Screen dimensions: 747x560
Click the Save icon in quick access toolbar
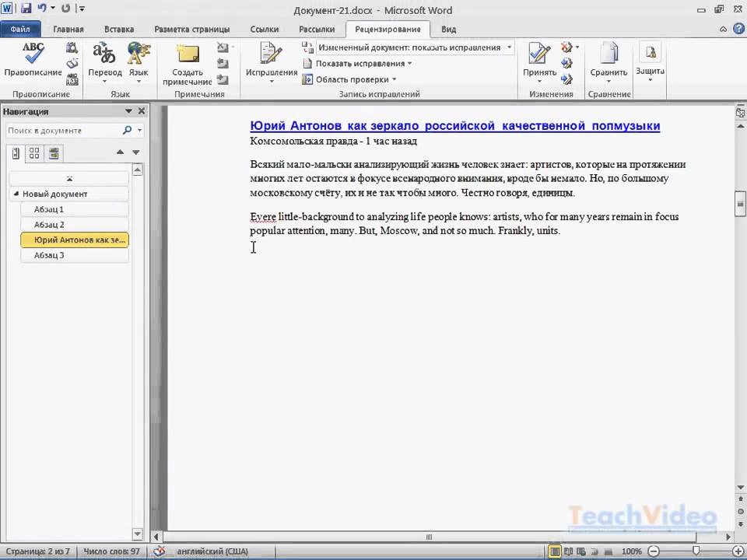click(x=26, y=8)
